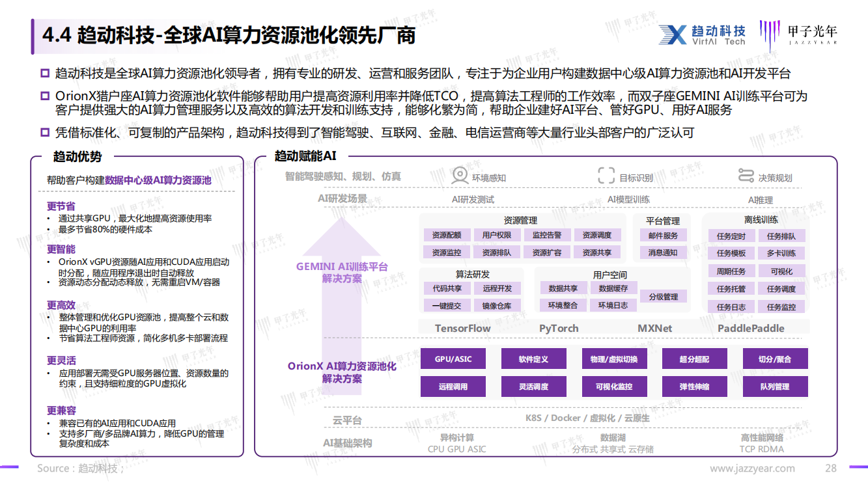Select the 用户权限 box
The image size is (868, 488).
(x=497, y=235)
